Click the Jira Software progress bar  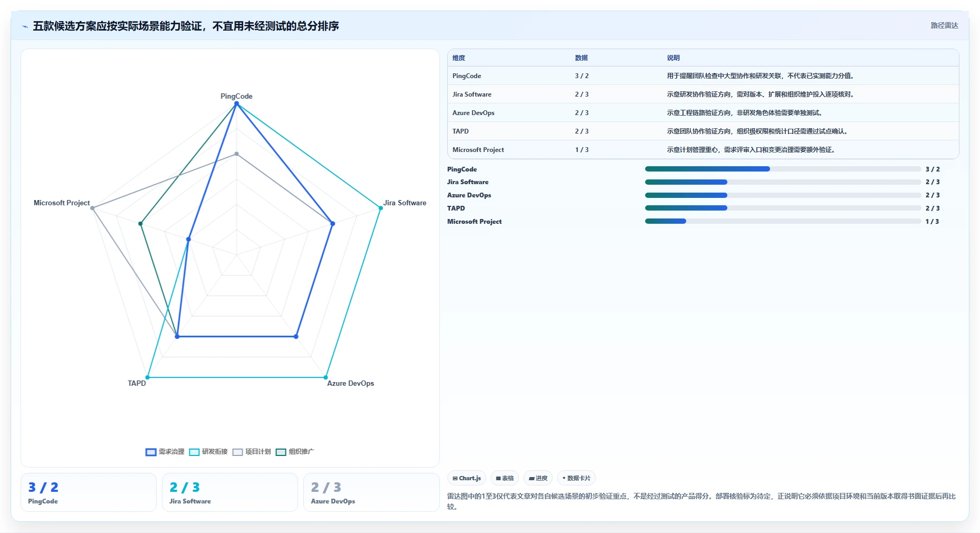[783, 182]
